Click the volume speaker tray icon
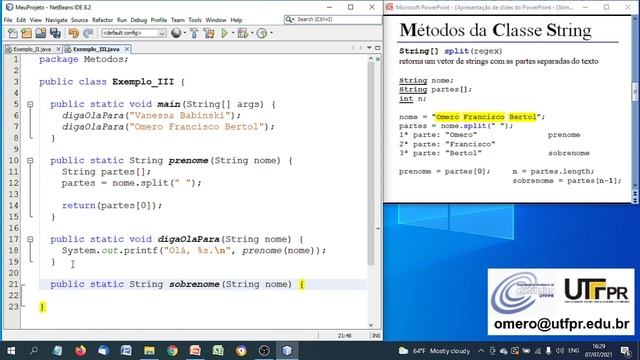640x360 pixels. click(x=560, y=351)
